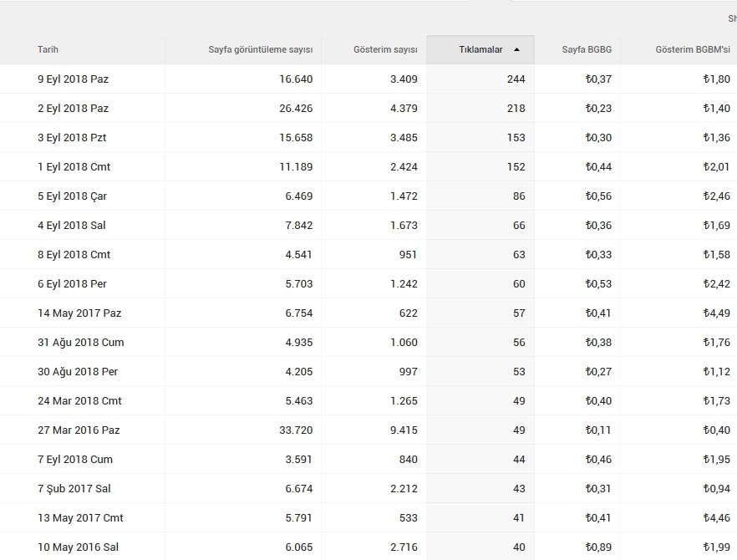The image size is (737, 560).
Task: Click the Gösterim sayısı column header
Action: (x=385, y=49)
